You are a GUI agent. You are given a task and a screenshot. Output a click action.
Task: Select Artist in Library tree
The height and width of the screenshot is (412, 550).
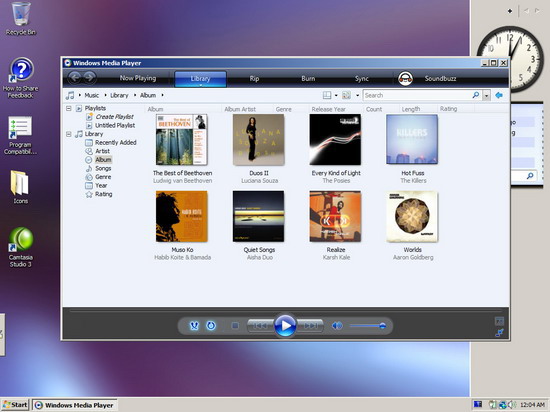coord(102,151)
